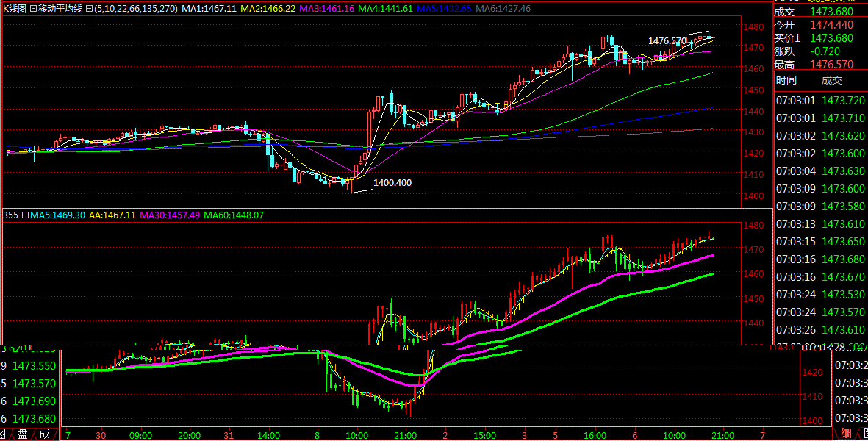This screenshot has width=868, height=441.
Task: Click the 成交 column header in tick list
Action: (x=831, y=81)
